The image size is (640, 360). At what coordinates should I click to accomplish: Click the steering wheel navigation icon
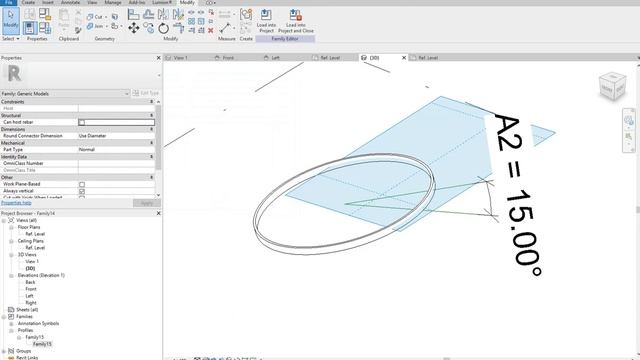point(629,120)
